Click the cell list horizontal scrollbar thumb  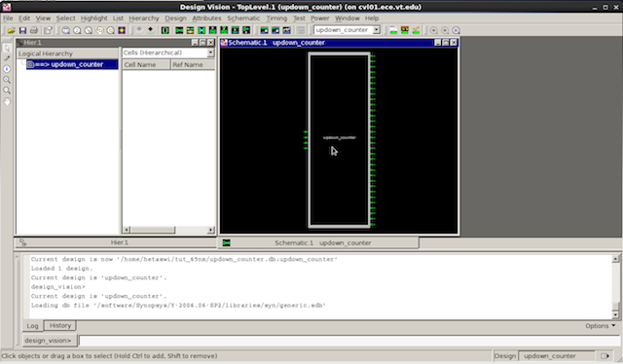coord(153,230)
